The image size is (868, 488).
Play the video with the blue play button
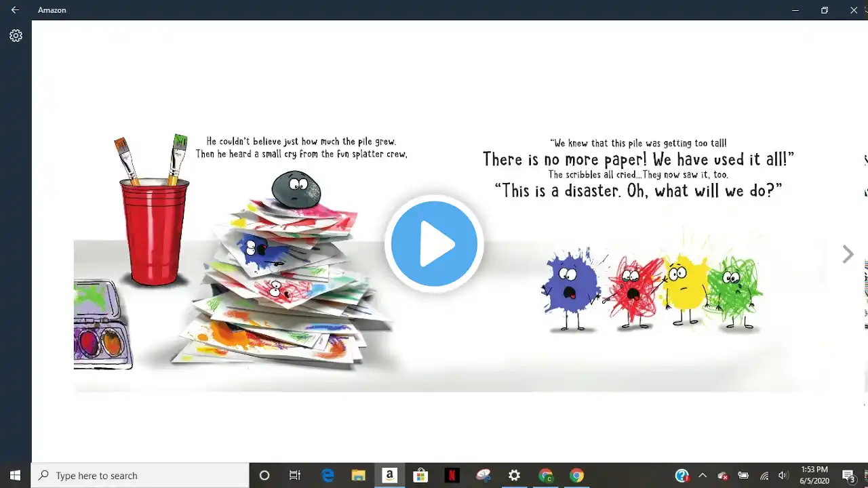[x=434, y=244]
